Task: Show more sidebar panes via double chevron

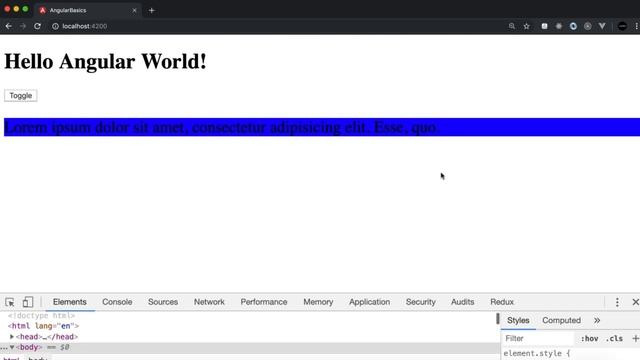Action: 597,320
